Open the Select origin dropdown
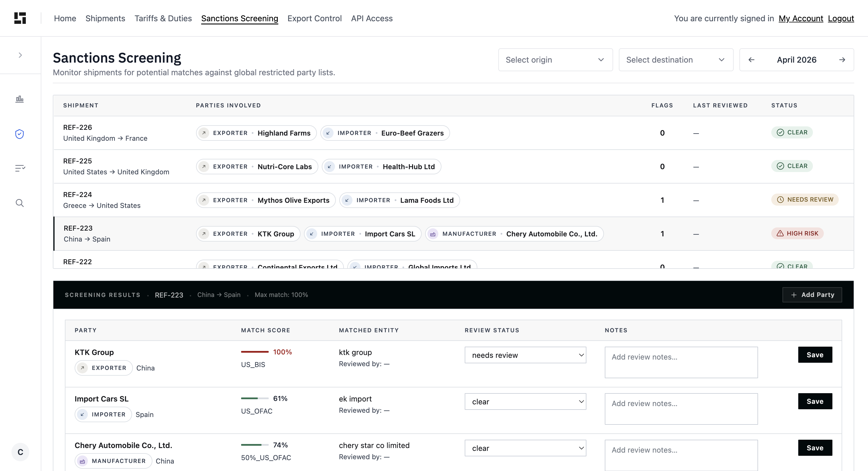The height and width of the screenshot is (471, 868). pos(555,60)
